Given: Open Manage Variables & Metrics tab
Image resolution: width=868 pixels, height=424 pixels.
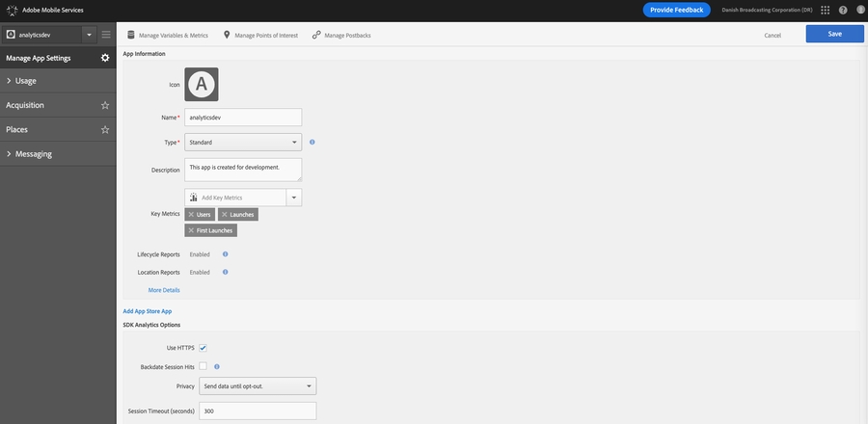Looking at the screenshot, I should tap(168, 35).
